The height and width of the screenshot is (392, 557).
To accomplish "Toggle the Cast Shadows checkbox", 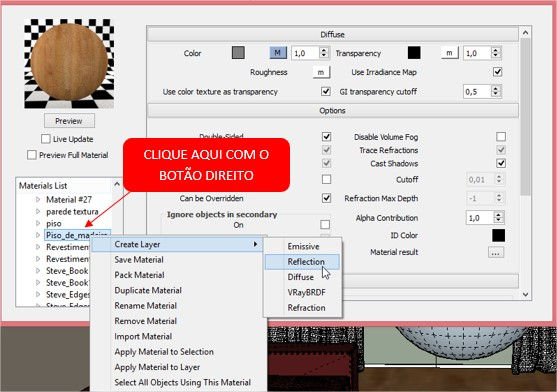I will pyautogui.click(x=501, y=163).
